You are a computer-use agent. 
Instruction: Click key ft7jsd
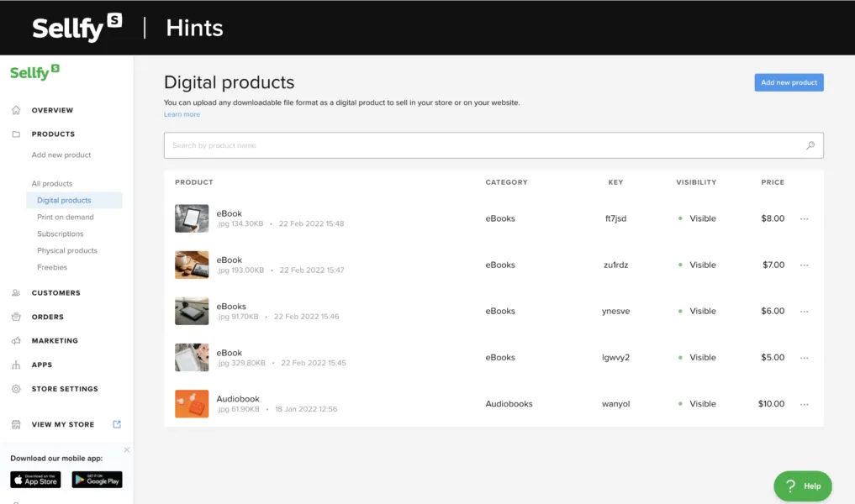[x=615, y=218]
